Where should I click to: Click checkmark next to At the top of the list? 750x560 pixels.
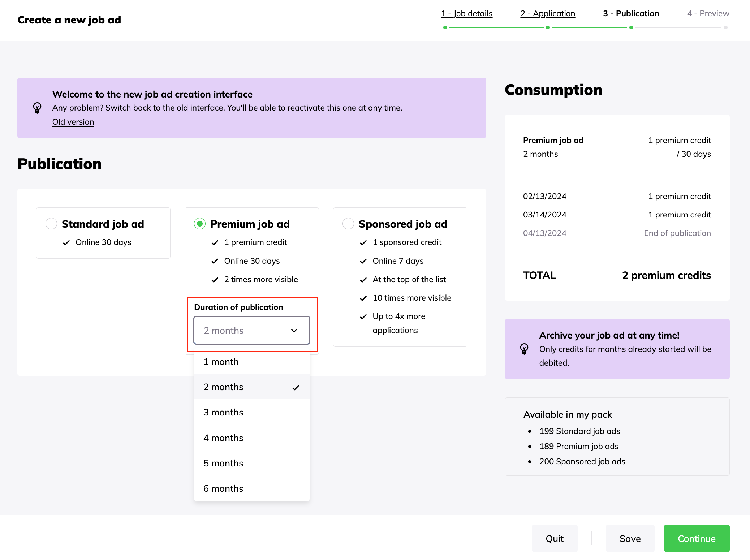click(363, 280)
